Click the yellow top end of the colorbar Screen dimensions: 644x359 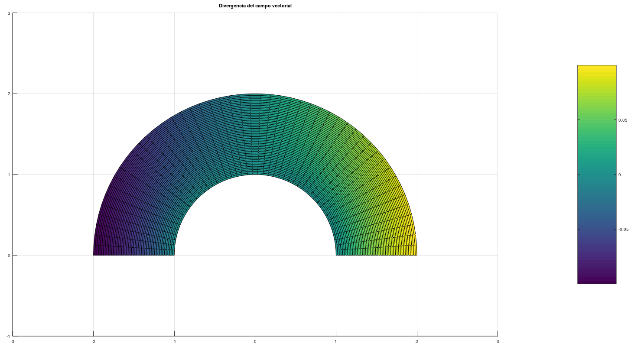(596, 69)
